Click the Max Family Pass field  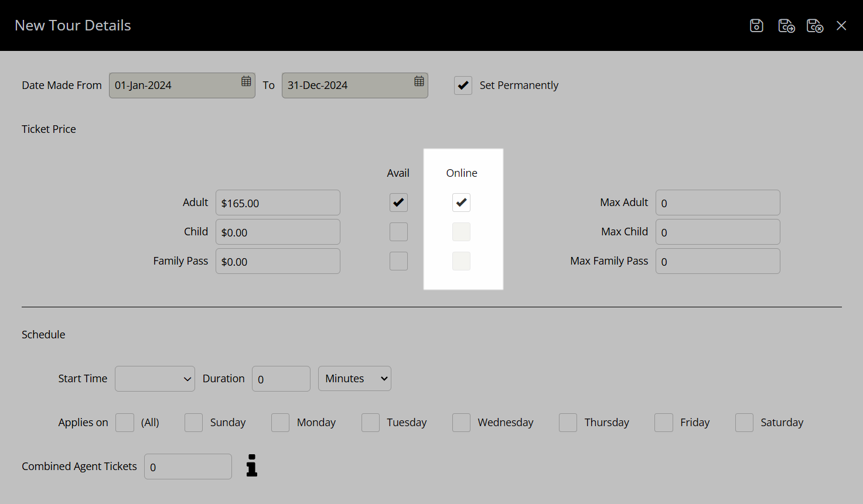[718, 261]
